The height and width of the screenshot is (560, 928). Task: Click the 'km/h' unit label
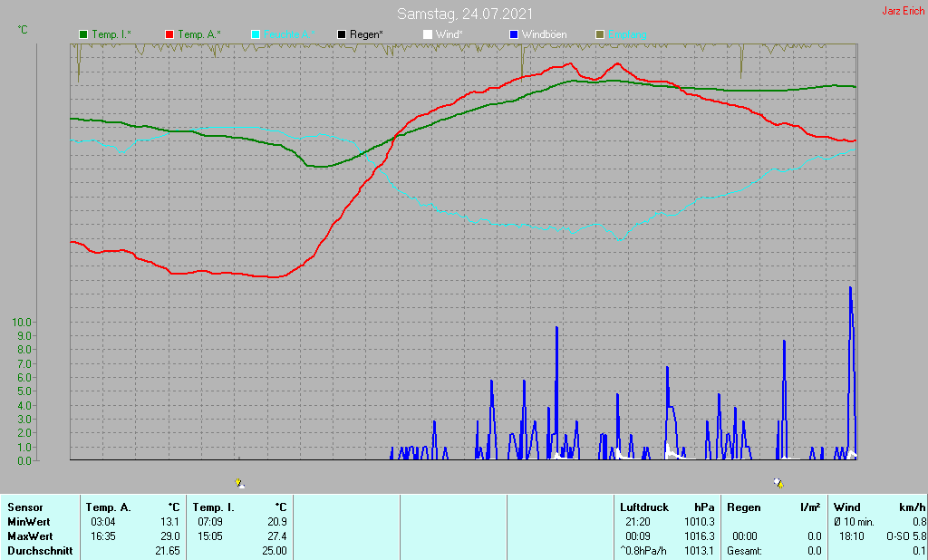[x=912, y=507]
